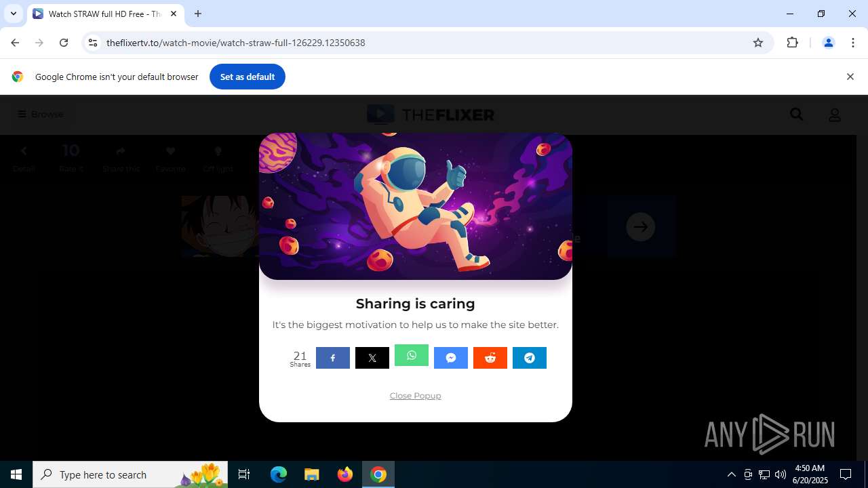Open Chrome profile avatar

pos(828,43)
